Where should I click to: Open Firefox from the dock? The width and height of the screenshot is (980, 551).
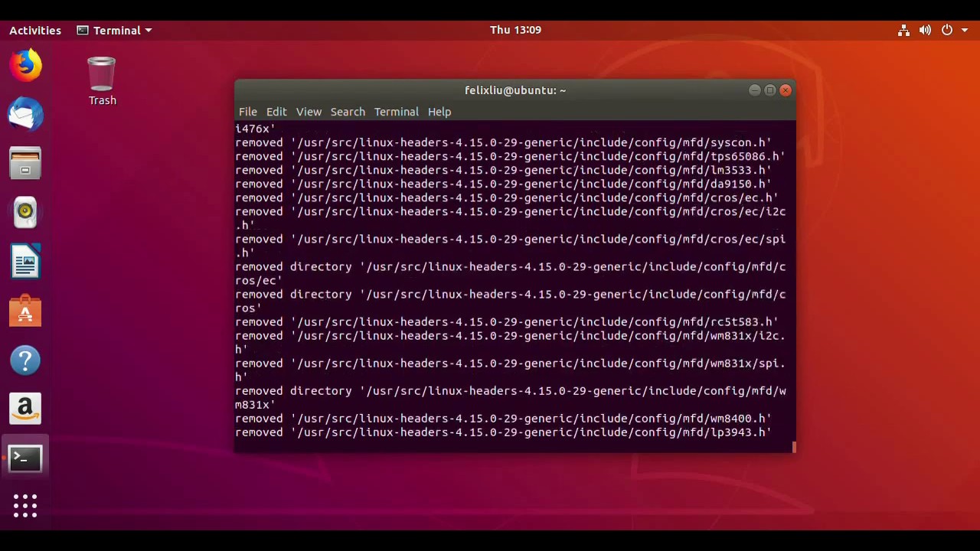25,66
